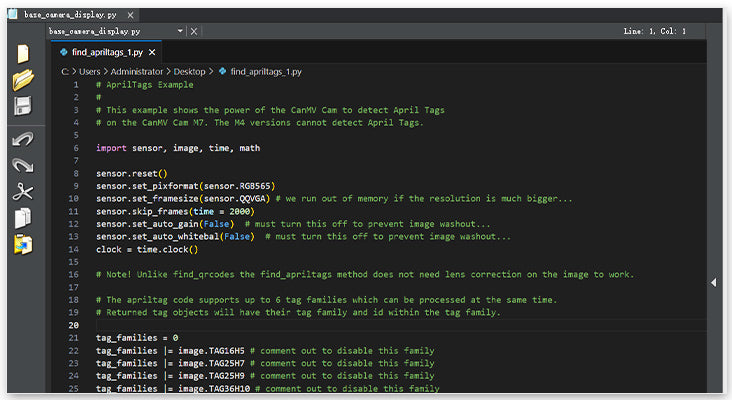Click the Copy documents icon
732x400 pixels.
pos(22,217)
